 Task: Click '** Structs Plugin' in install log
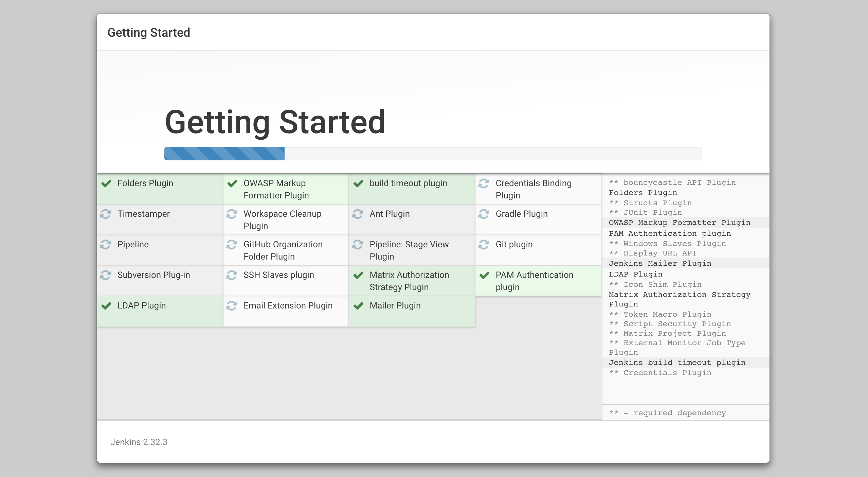(650, 203)
